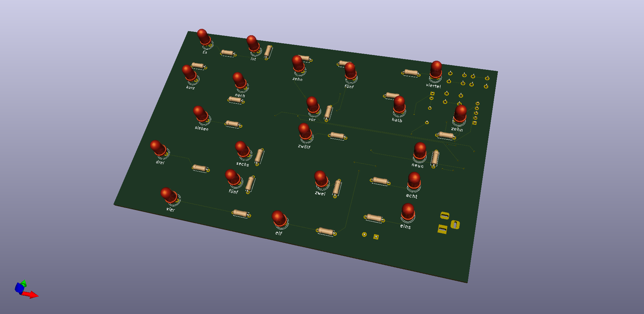Click the 'kurz' silkscreen label
This screenshot has width=644, height=314.
[x=190, y=88]
